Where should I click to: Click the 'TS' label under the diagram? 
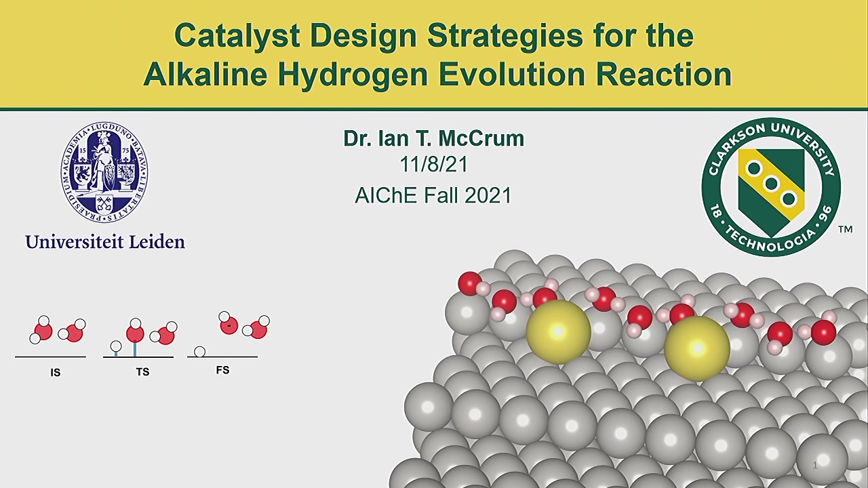click(142, 371)
